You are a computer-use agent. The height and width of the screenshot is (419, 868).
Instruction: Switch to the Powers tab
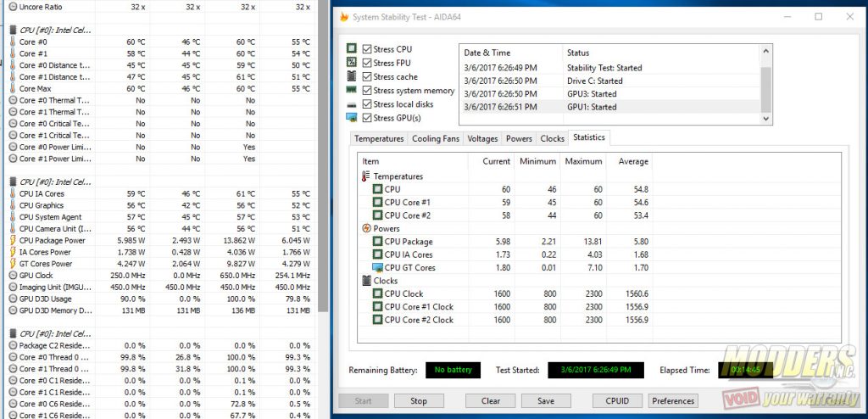point(519,138)
